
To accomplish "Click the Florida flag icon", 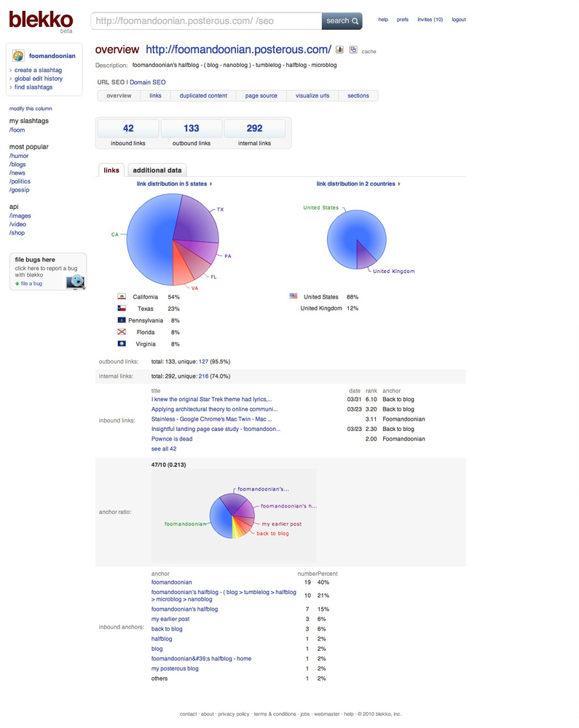I will tap(122, 332).
